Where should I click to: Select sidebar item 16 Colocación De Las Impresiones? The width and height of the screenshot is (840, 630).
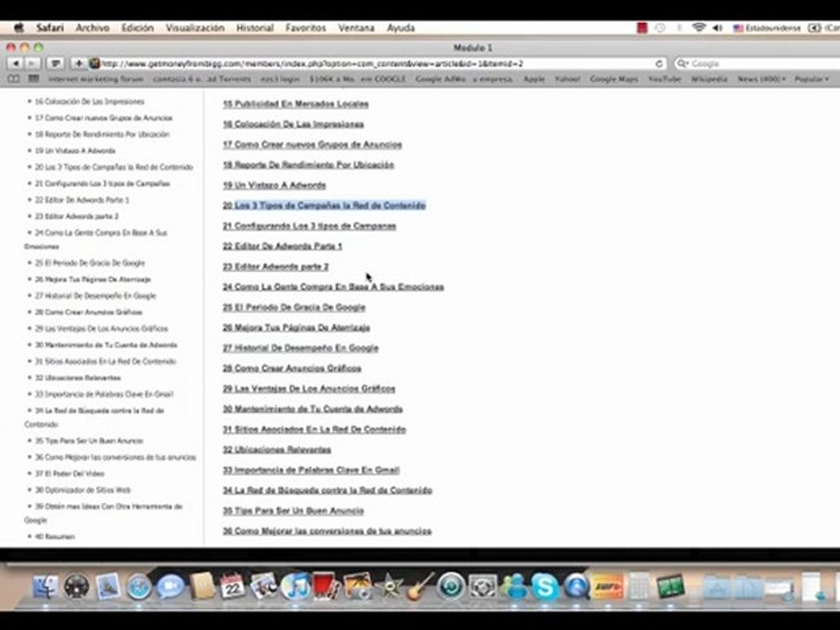[x=89, y=101]
